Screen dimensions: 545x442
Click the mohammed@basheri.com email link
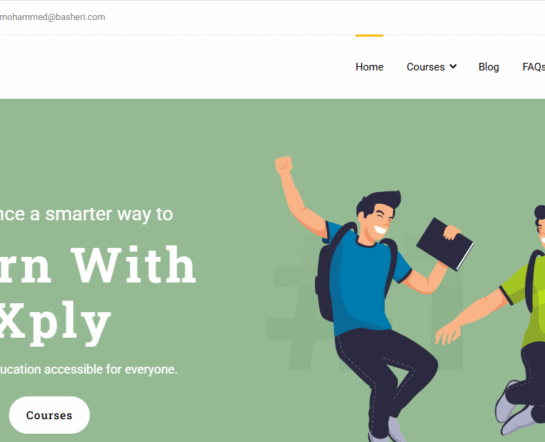tap(52, 17)
